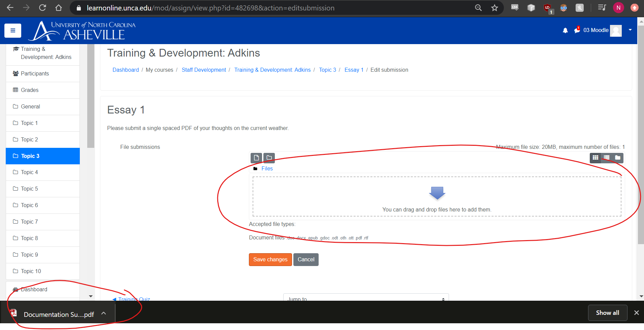Screen dimensions: 644x330
Task: Open the notifications bell icon
Action: pos(565,30)
